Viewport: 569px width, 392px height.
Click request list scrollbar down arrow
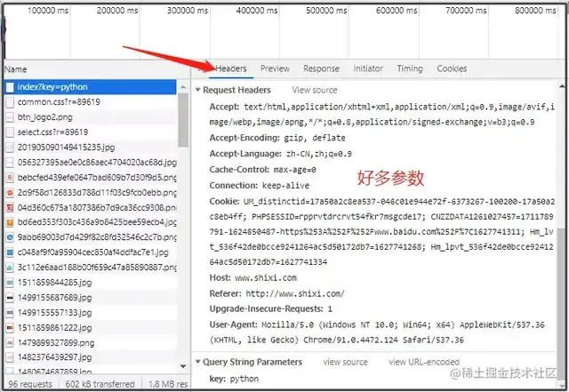(183, 366)
